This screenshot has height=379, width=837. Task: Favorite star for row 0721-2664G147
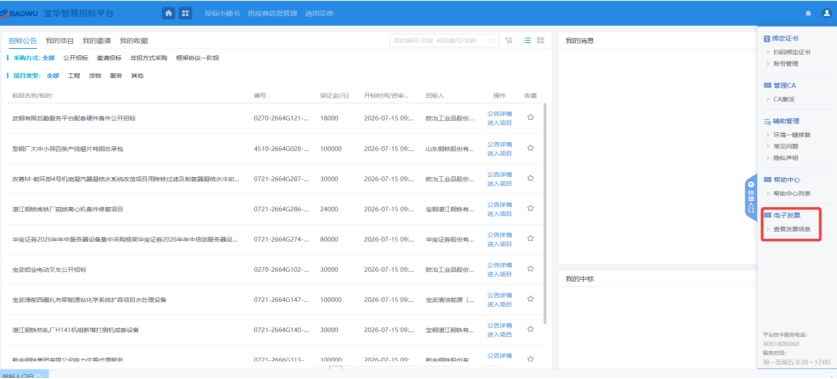pos(530,299)
